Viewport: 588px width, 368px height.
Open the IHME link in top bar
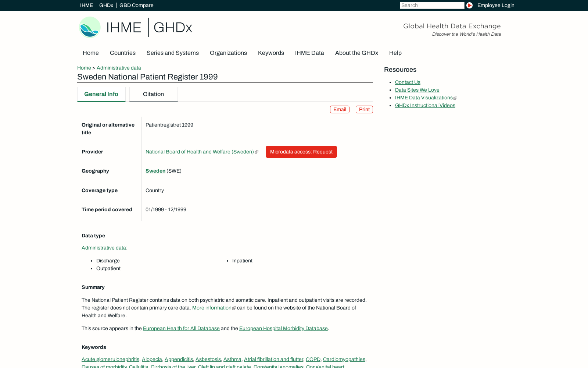(86, 5)
